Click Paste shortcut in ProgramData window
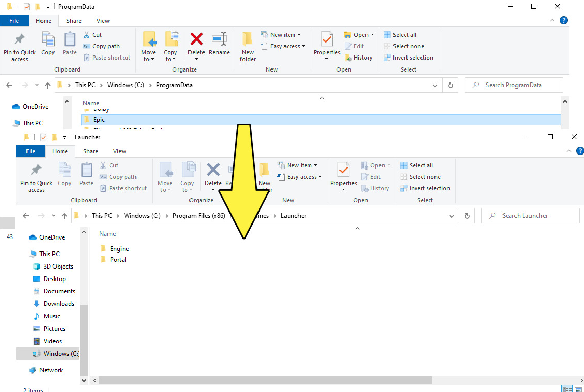This screenshot has height=392, width=584. click(106, 58)
